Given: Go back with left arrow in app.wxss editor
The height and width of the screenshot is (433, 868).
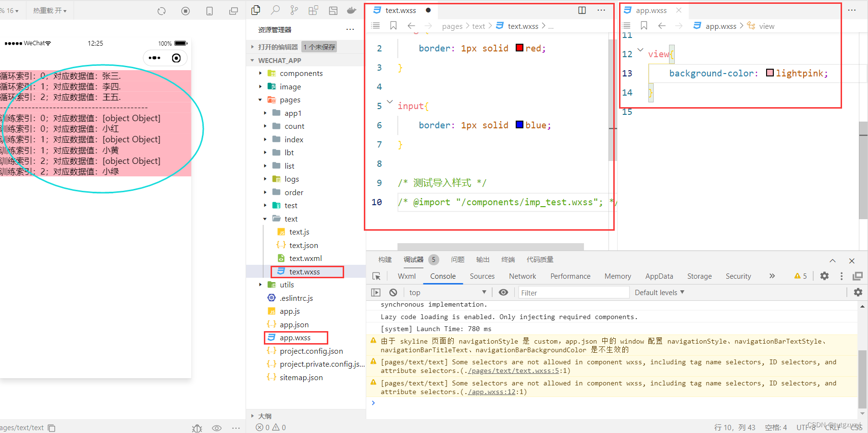Looking at the screenshot, I should pos(662,25).
